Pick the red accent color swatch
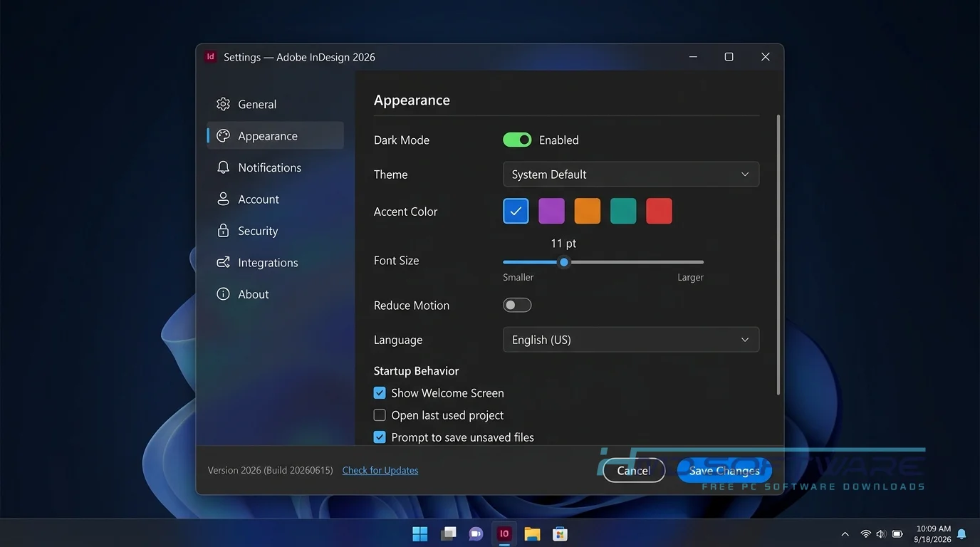Image resolution: width=980 pixels, height=547 pixels. 659,211
